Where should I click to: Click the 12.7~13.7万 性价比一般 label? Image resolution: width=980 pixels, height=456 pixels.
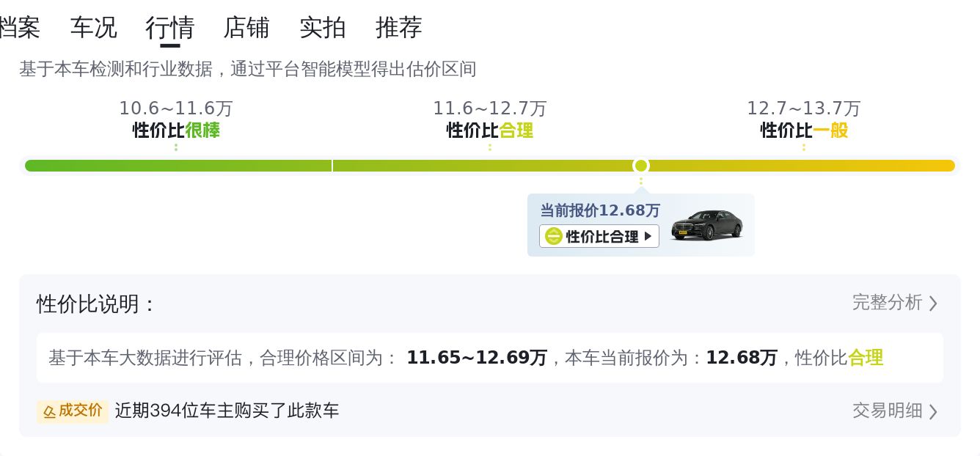coord(804,119)
